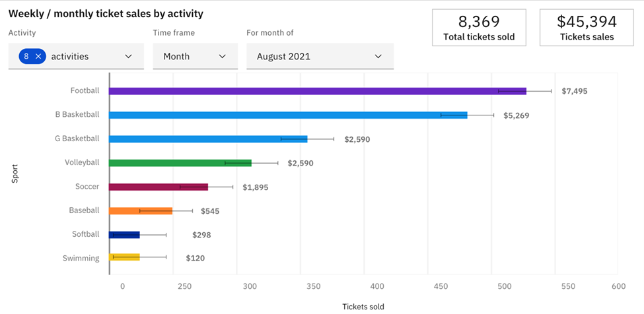The height and width of the screenshot is (314, 644).
Task: Select the orange Baseball bar
Action: pos(141,210)
